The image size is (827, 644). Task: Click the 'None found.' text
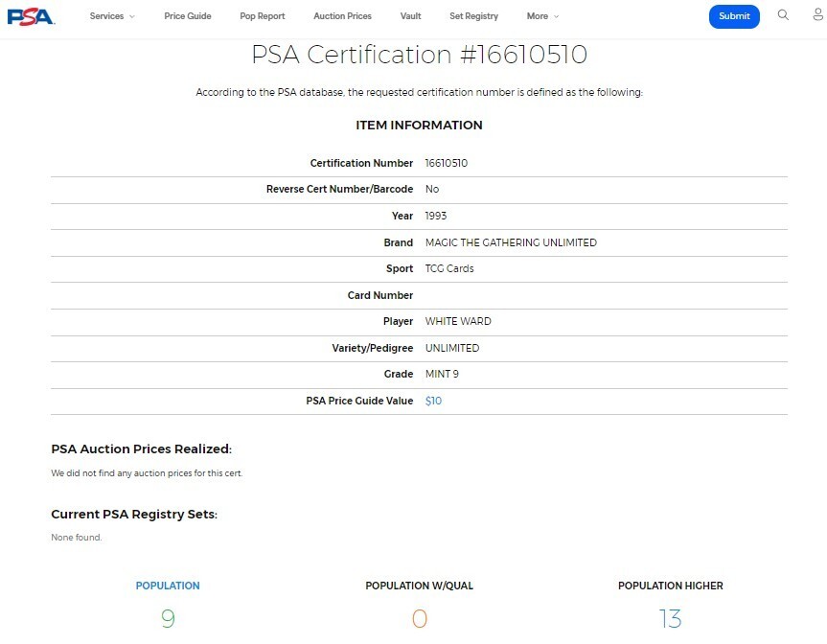coord(77,538)
